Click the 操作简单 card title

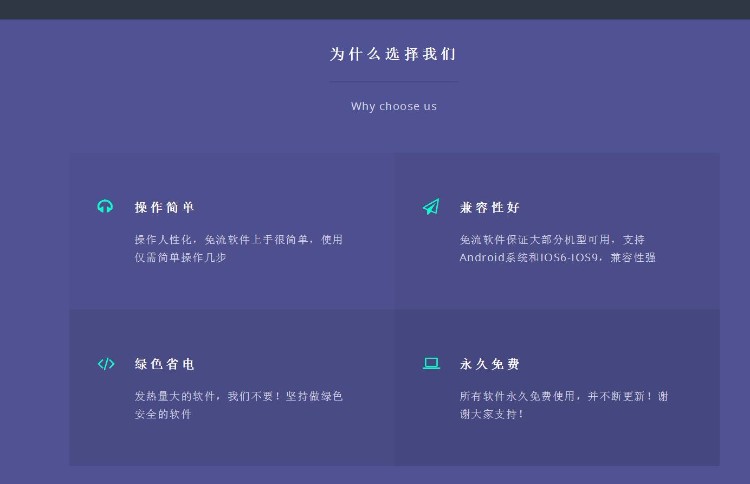pyautogui.click(x=165, y=208)
